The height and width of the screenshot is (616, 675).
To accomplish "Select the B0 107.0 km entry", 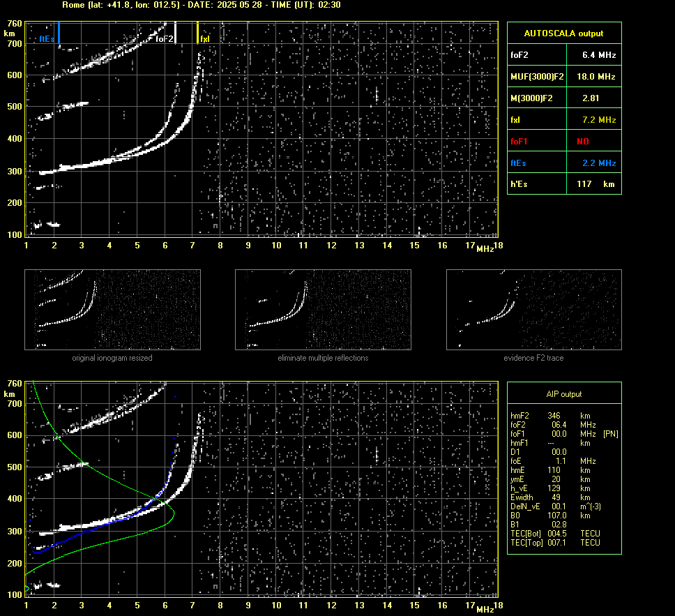I will (551, 516).
